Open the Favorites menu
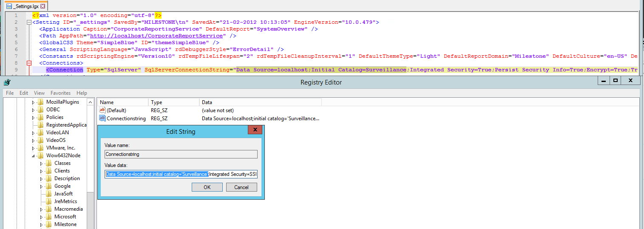This screenshot has width=644, height=229. click(60, 93)
